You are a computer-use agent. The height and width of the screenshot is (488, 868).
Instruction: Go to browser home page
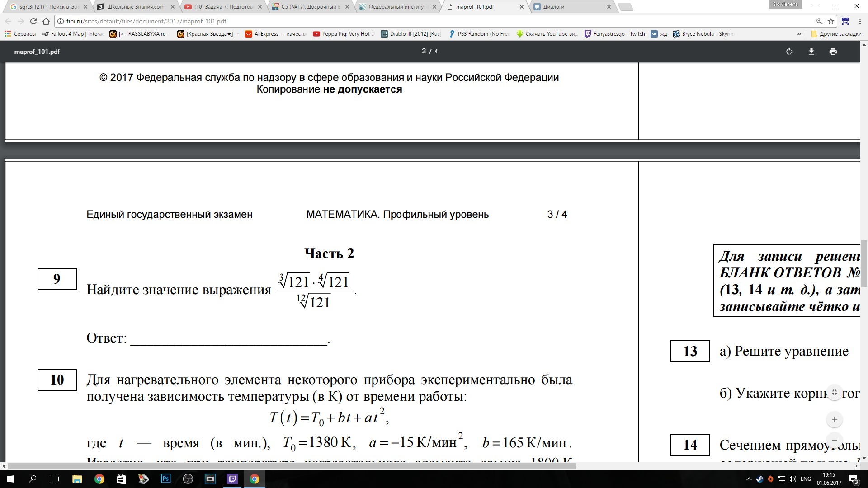point(46,21)
